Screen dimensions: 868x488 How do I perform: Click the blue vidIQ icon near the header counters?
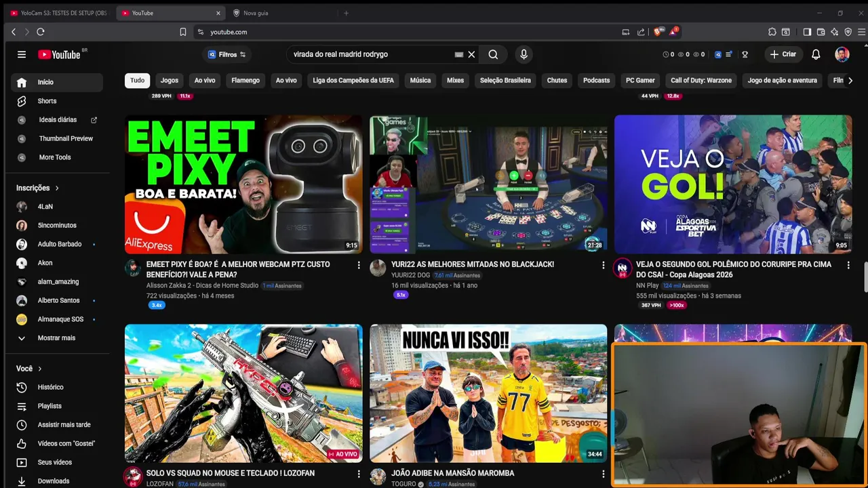pos(718,54)
